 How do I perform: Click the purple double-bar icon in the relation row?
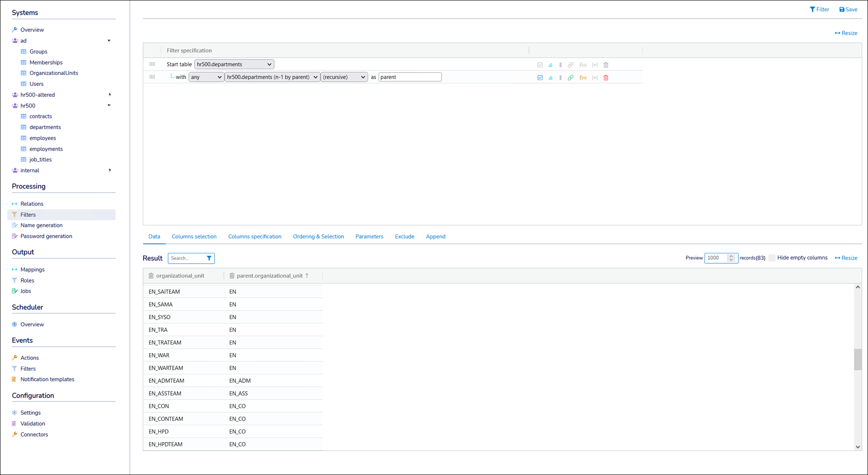(x=560, y=78)
